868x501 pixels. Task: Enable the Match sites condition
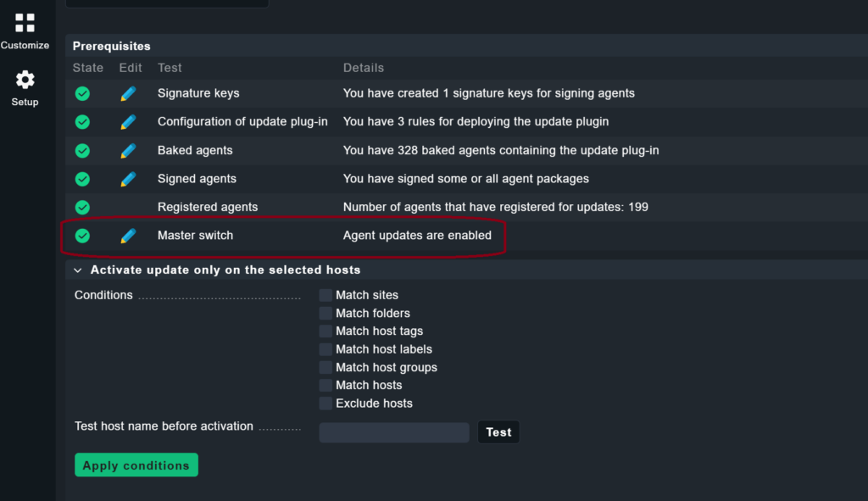pyautogui.click(x=325, y=295)
